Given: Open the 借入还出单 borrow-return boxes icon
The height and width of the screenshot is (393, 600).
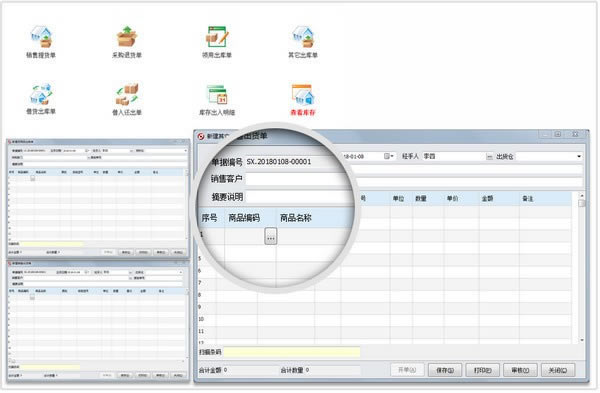Looking at the screenshot, I should (x=127, y=94).
